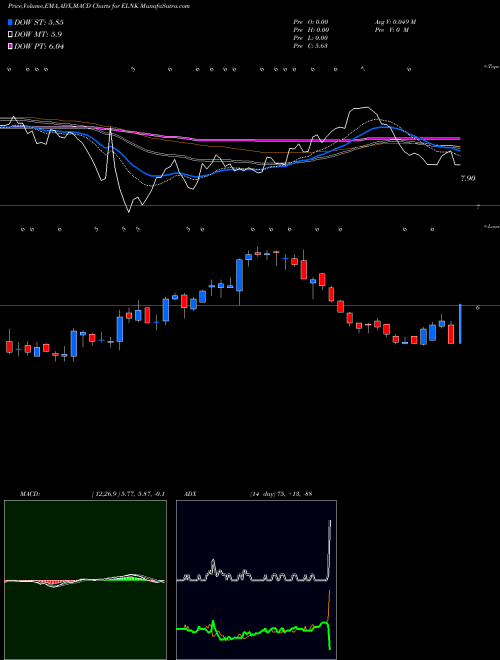Click the 'Pre V: 0 M' value
The width and height of the screenshot is (500, 660).
click(x=391, y=30)
